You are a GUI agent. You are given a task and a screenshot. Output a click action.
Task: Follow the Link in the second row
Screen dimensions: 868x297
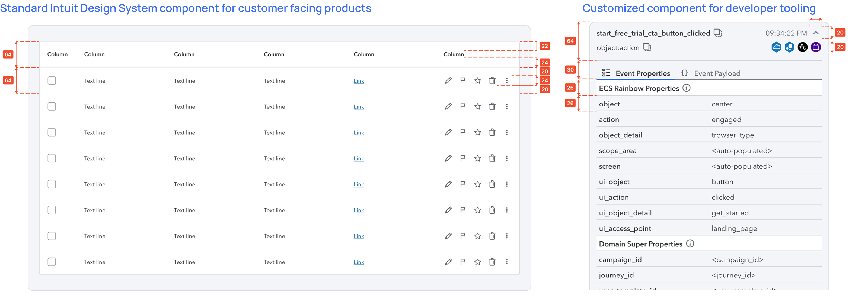(x=359, y=107)
